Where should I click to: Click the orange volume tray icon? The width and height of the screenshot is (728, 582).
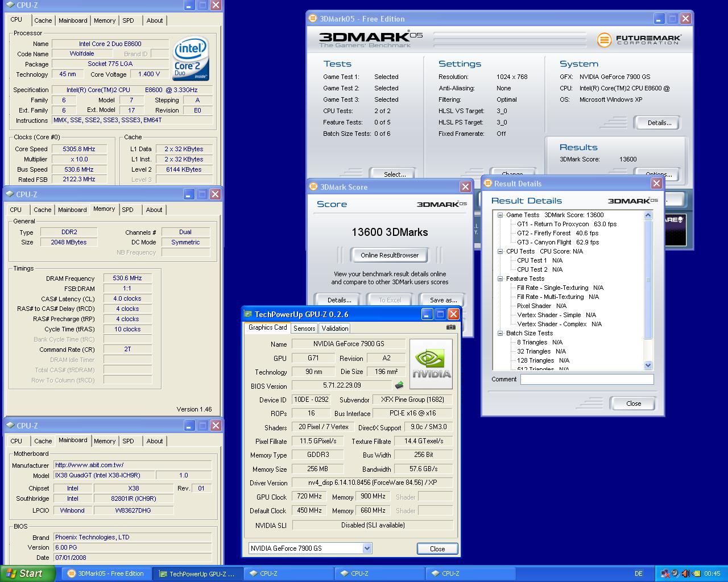point(685,573)
